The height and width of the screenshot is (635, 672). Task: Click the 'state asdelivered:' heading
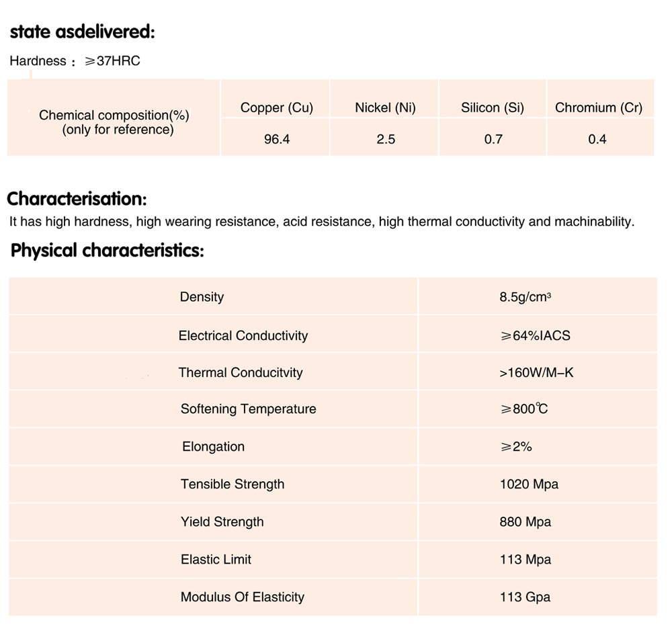(x=82, y=32)
